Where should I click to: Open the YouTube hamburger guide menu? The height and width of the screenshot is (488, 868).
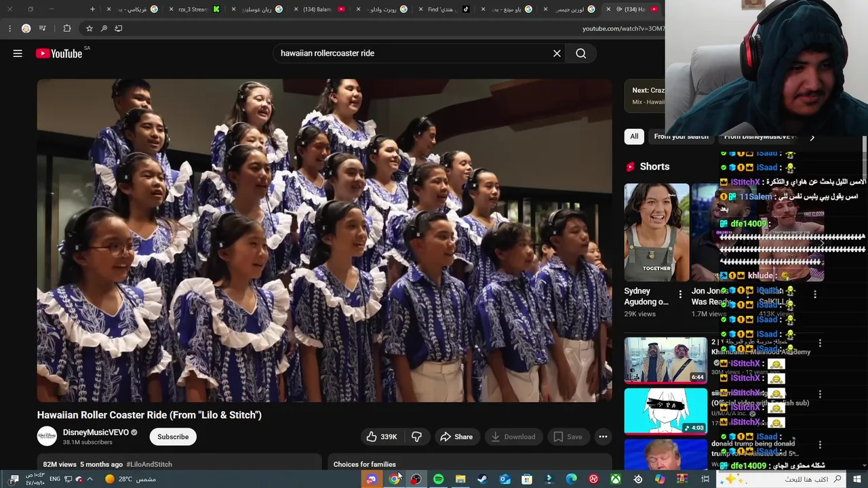pyautogui.click(x=18, y=54)
